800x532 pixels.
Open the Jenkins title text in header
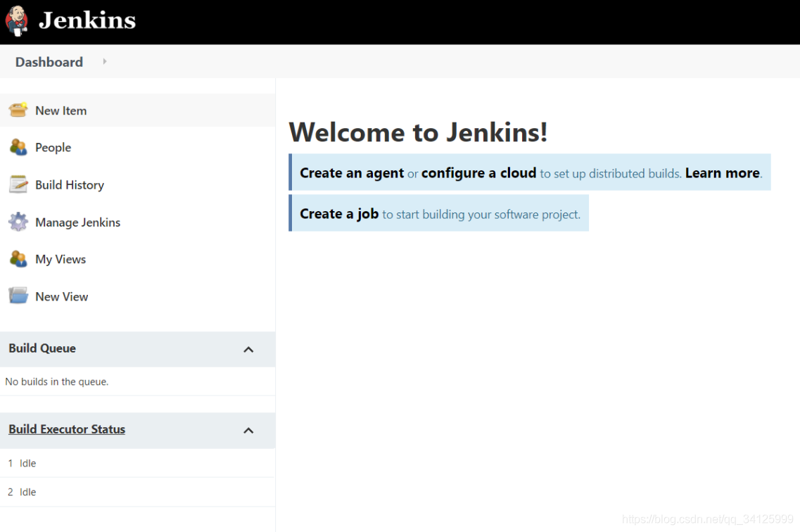pos(87,20)
